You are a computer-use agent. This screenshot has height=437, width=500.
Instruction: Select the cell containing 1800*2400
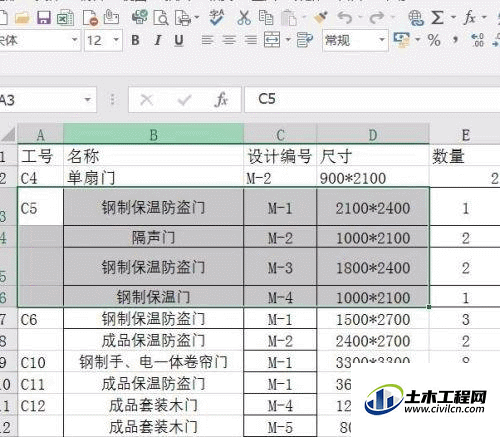click(x=373, y=267)
